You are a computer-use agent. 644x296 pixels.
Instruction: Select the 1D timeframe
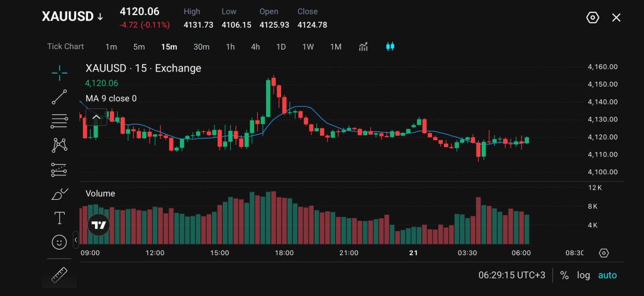[x=281, y=47]
